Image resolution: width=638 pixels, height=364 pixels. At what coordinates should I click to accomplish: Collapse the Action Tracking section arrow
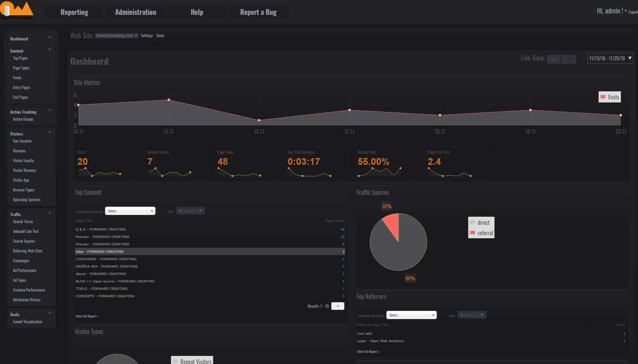tap(50, 111)
